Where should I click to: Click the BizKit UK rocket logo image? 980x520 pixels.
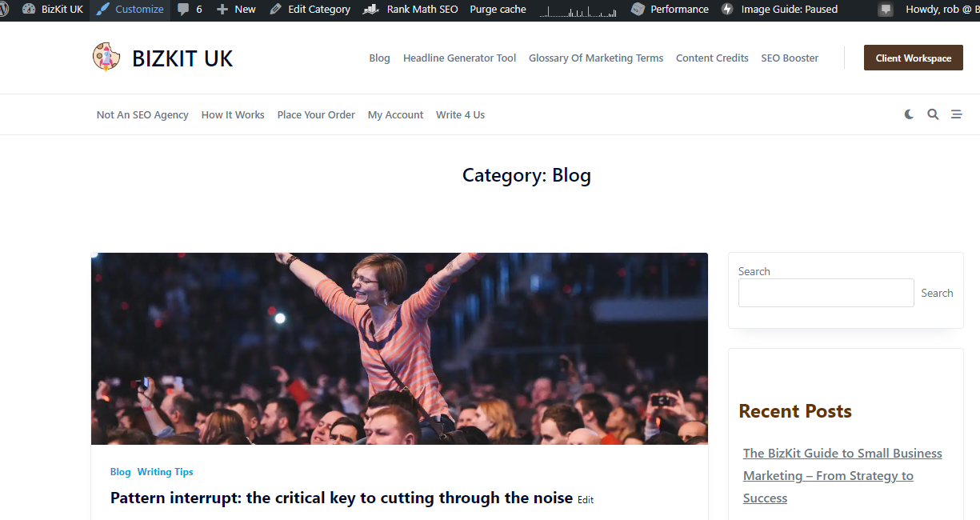pos(106,57)
